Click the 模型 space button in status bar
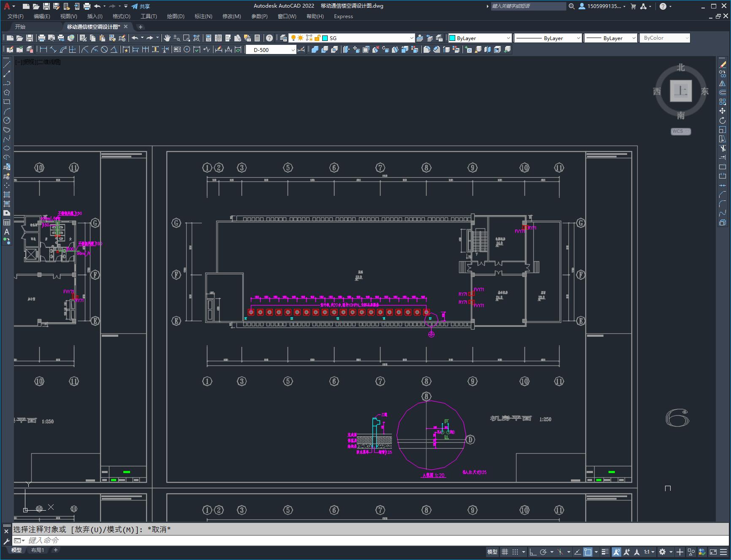Image resolution: width=731 pixels, height=560 pixels. point(492,552)
